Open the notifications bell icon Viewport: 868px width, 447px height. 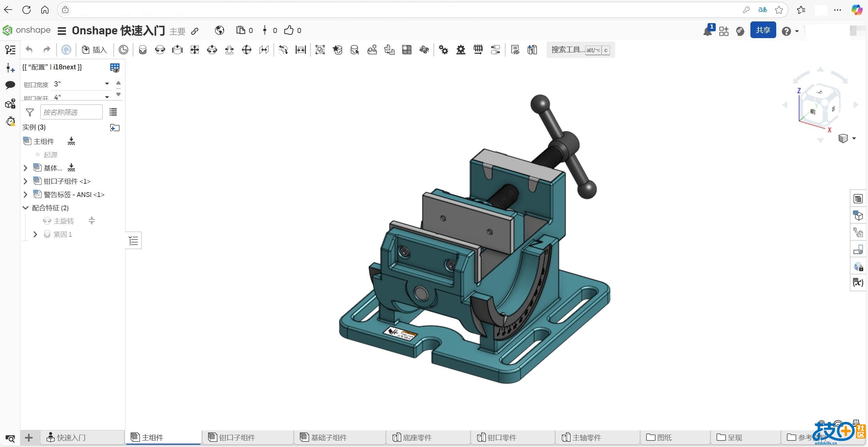(x=707, y=31)
